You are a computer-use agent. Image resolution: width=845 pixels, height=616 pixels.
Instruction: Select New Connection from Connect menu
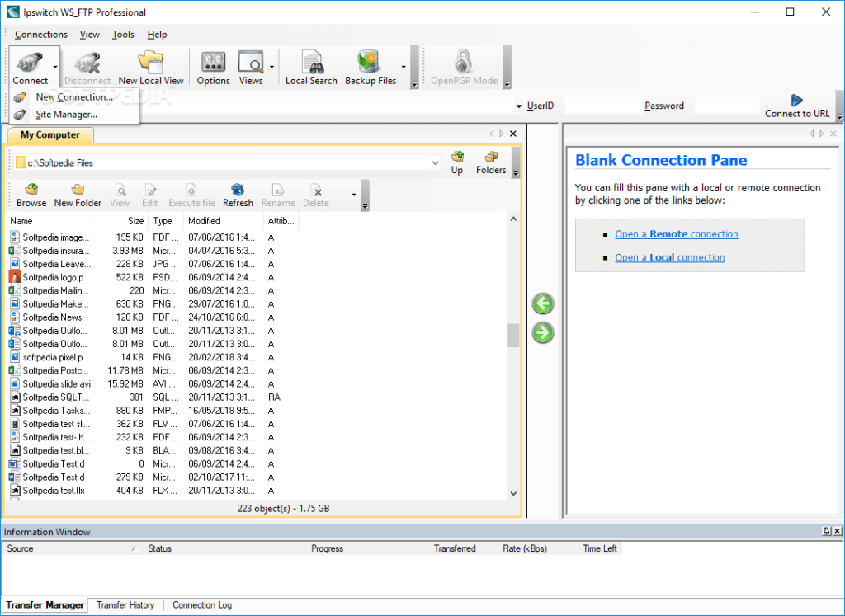tap(74, 97)
